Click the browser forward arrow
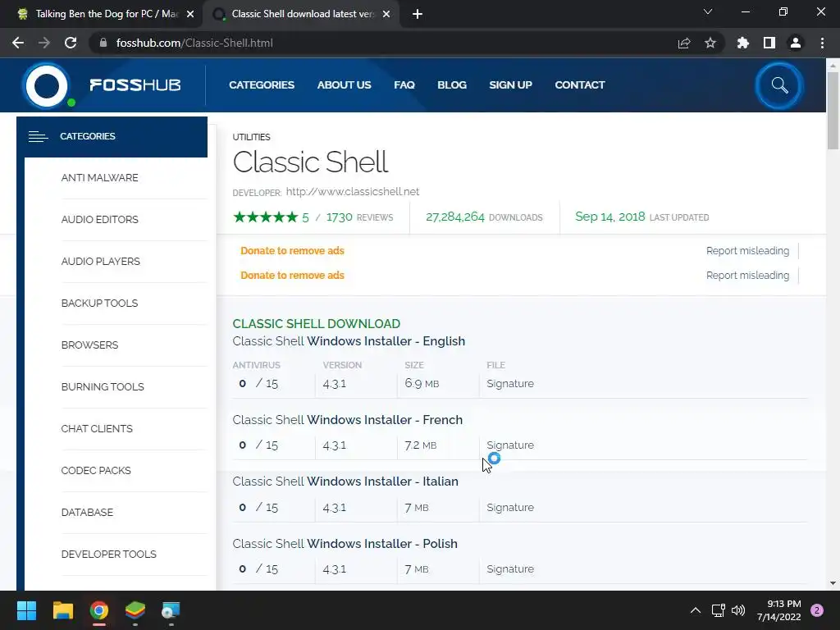This screenshot has width=840, height=630. pos(44,43)
